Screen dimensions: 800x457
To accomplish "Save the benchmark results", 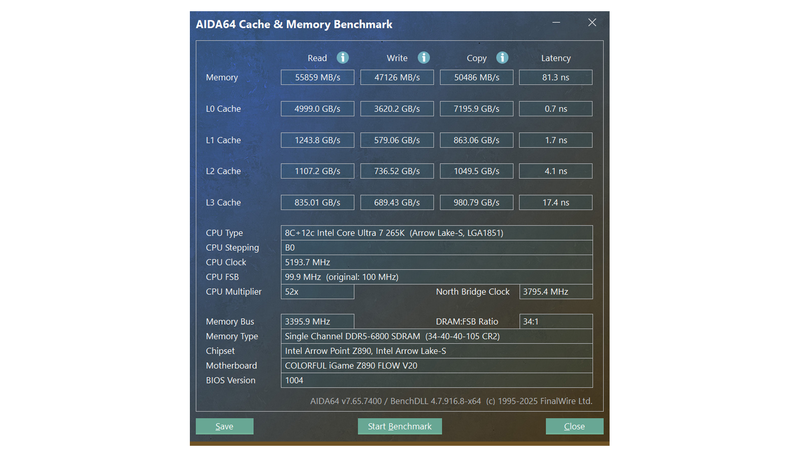I will point(224,426).
